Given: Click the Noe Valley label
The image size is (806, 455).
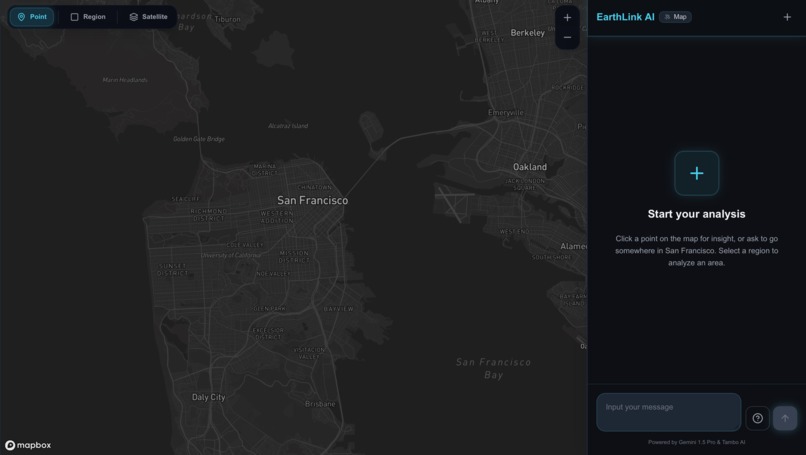Looking at the screenshot, I should [273, 274].
